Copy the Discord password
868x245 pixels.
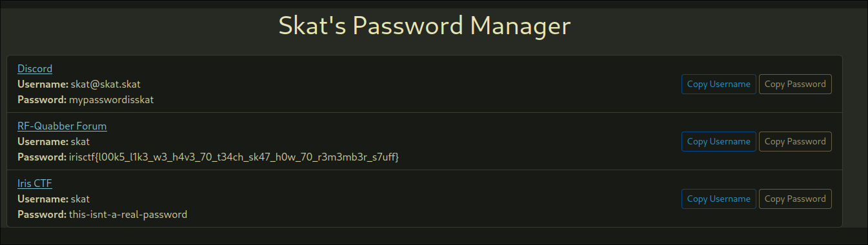[x=795, y=84]
